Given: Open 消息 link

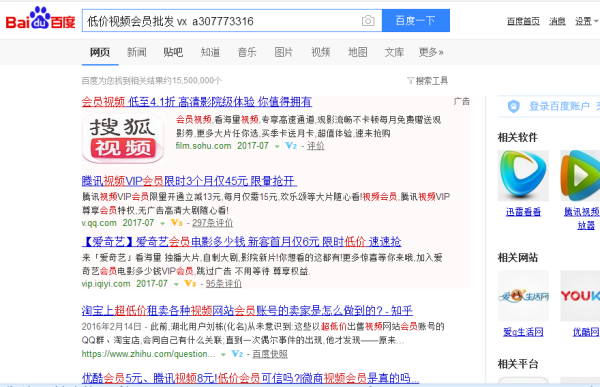Looking at the screenshot, I should coord(557,21).
